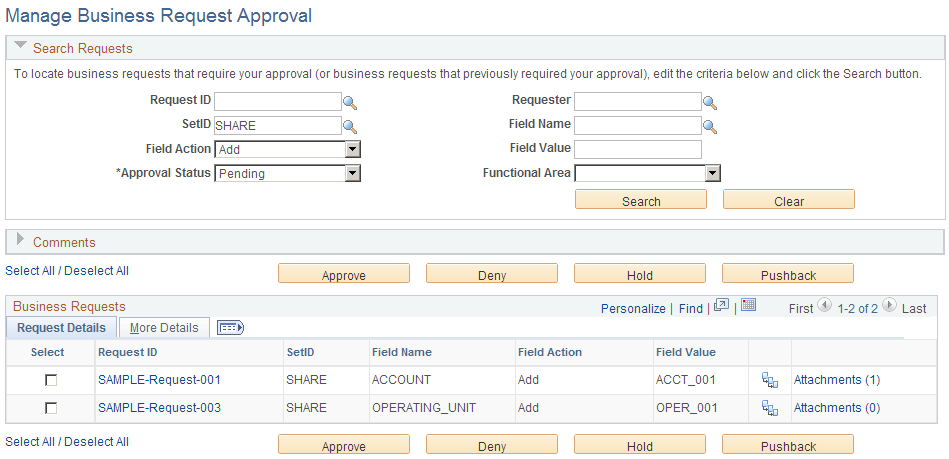The height and width of the screenshot is (459, 949).
Task: Sort by the Field Name column header
Action: (402, 352)
